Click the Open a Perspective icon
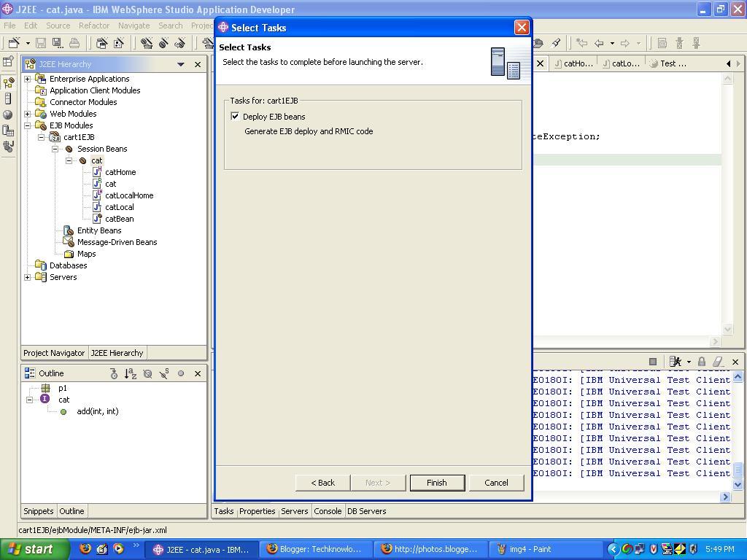This screenshot has width=747, height=560. [x=8, y=61]
